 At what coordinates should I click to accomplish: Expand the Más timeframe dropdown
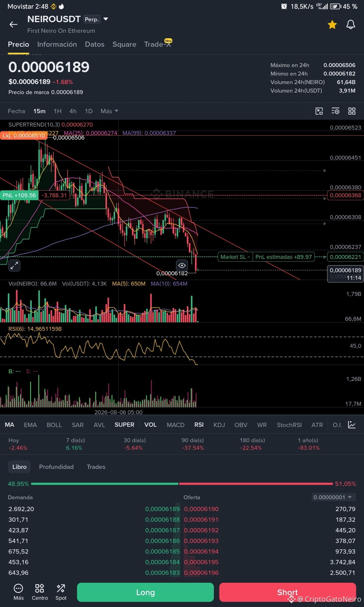click(109, 111)
